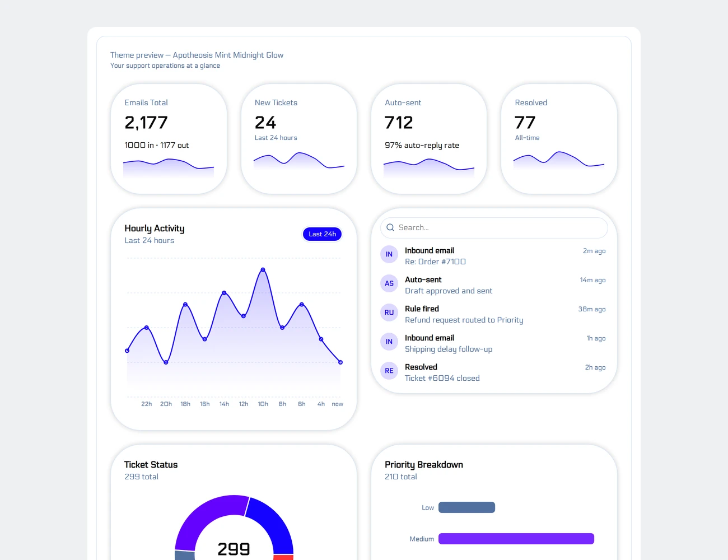728x560 pixels.
Task: Click the "1h ago" timestamp
Action: 596,338
